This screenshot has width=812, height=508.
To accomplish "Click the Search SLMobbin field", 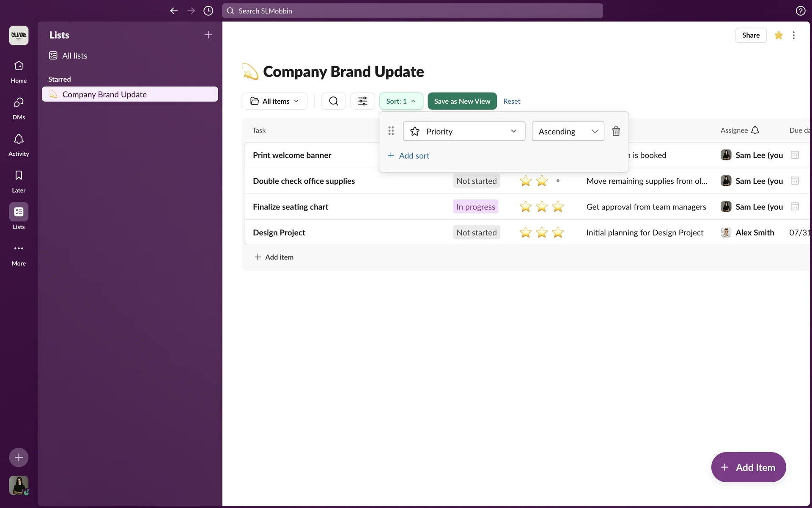I will pyautogui.click(x=412, y=11).
